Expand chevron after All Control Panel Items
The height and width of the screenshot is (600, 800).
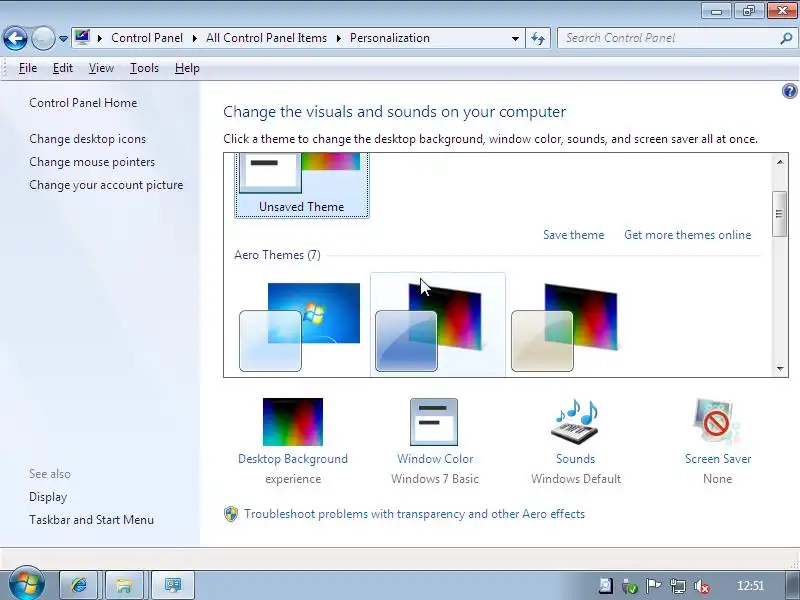(x=338, y=38)
